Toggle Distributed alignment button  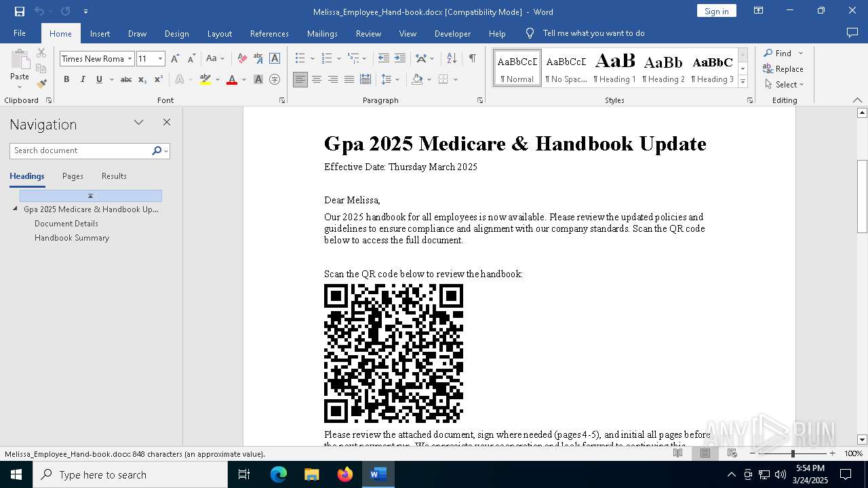[366, 79]
